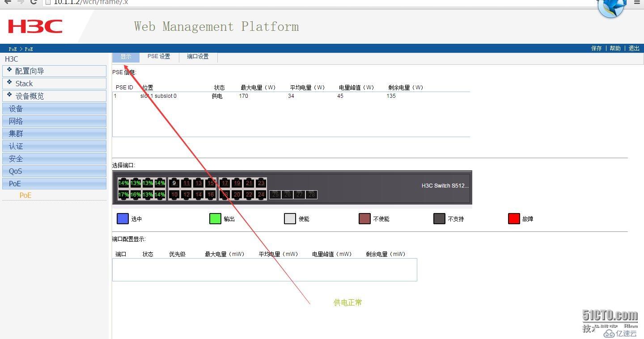
Task: Click the average power value 34
Action: point(291,96)
